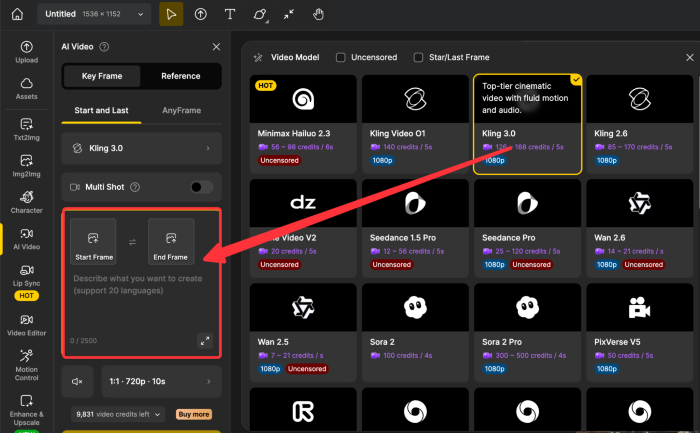Viewport: 700px width, 433px height.
Task: Switch to the Reference tab
Action: click(180, 76)
